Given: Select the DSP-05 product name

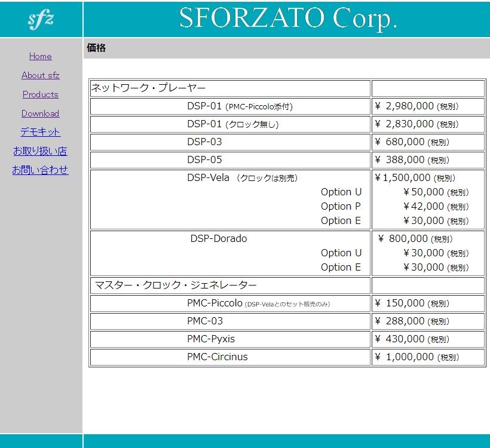Looking at the screenshot, I should (204, 159).
